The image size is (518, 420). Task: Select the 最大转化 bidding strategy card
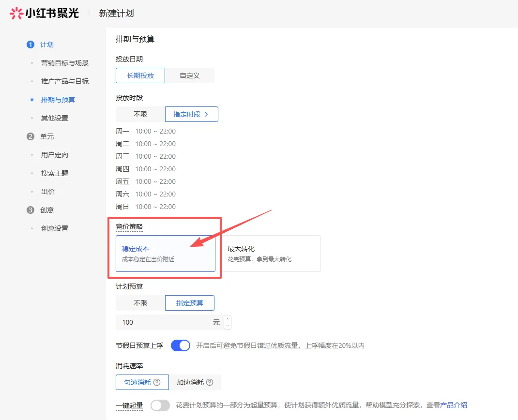tap(272, 253)
